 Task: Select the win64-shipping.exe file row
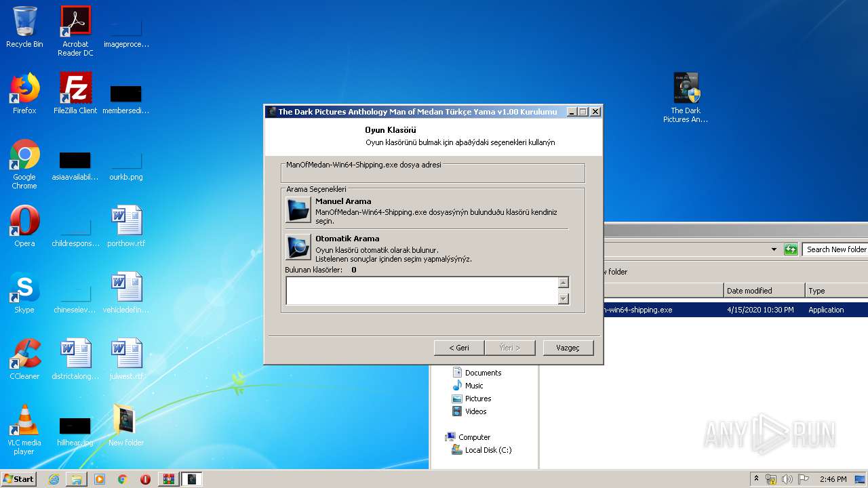pos(735,310)
